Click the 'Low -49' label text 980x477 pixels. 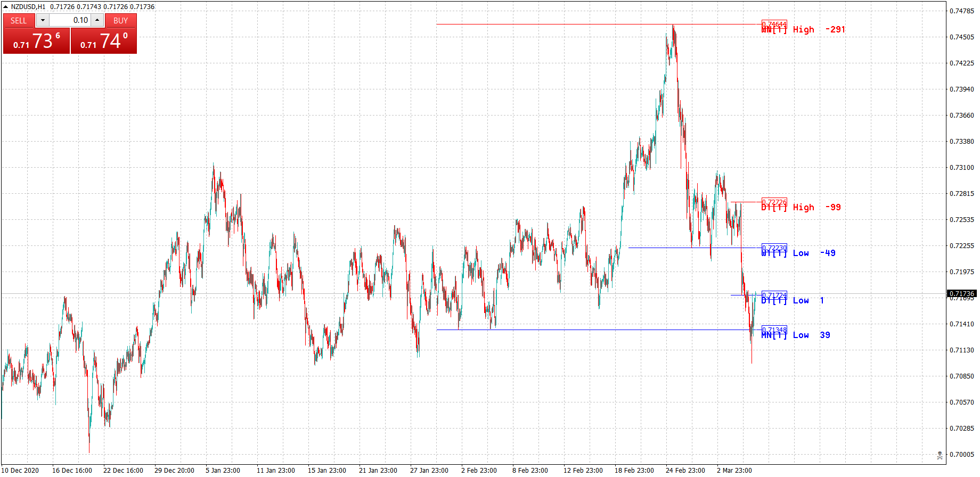[x=814, y=253]
